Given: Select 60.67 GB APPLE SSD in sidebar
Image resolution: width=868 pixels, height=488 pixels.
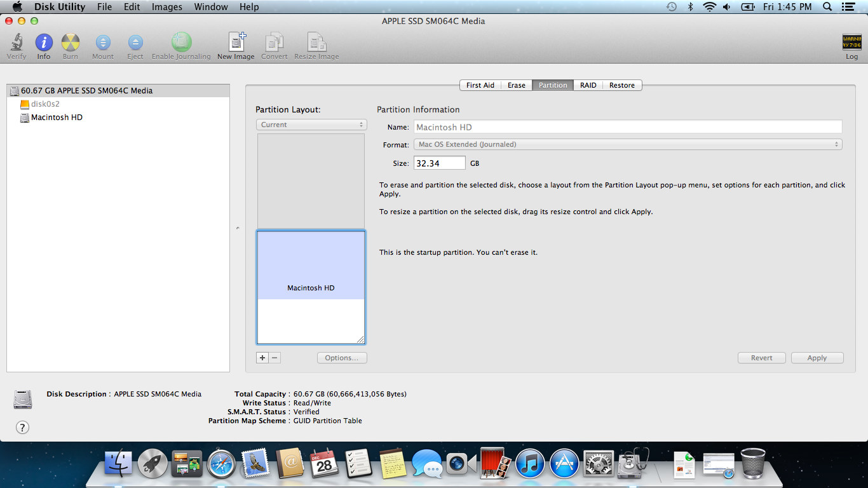Looking at the screenshot, I should [118, 90].
